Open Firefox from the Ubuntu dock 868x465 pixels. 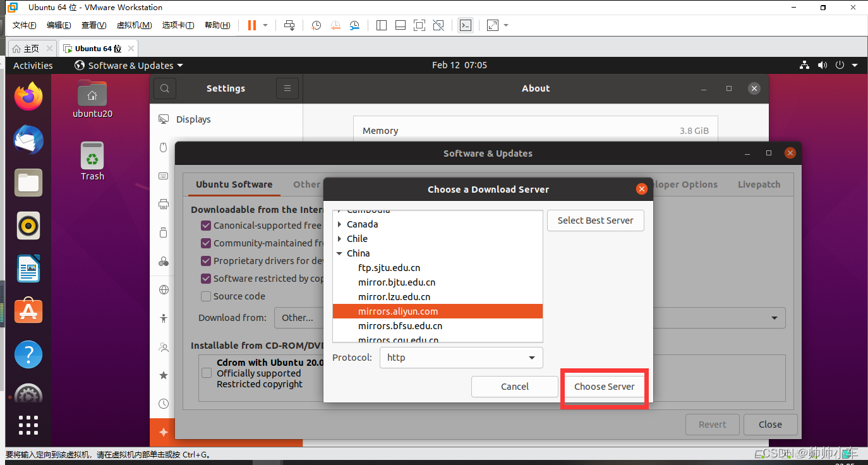point(28,97)
